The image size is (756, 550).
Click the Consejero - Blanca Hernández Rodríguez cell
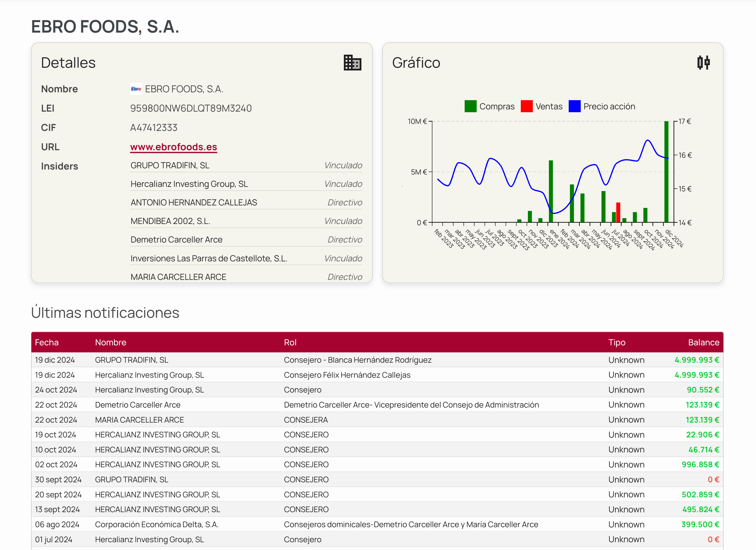[358, 360]
